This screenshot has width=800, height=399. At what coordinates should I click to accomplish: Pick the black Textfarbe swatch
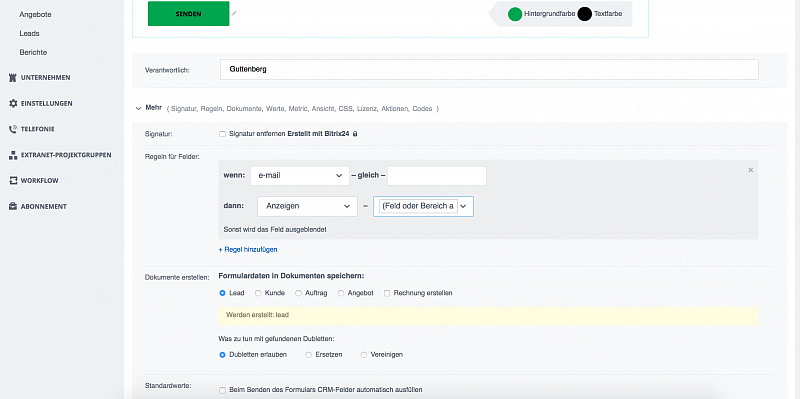point(585,14)
